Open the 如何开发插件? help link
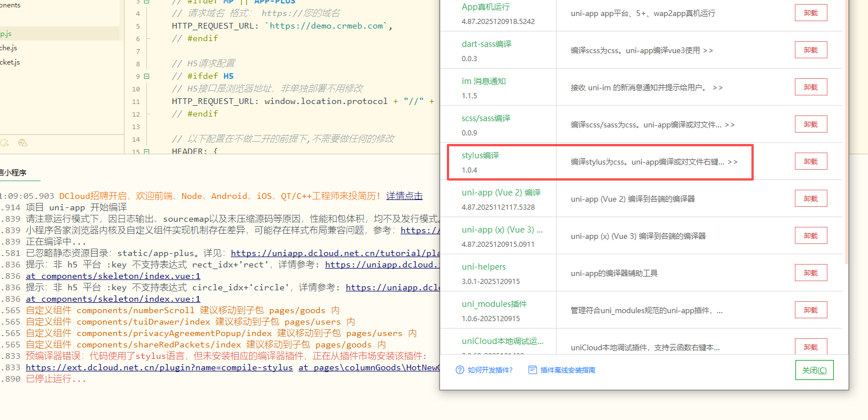Image resolution: width=868 pixels, height=420 pixels. (x=490, y=370)
